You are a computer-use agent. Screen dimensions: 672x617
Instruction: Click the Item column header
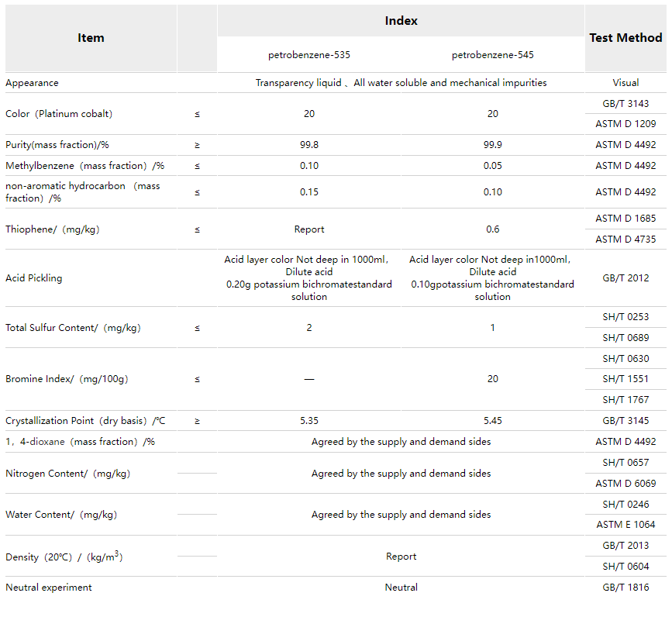[x=91, y=38]
